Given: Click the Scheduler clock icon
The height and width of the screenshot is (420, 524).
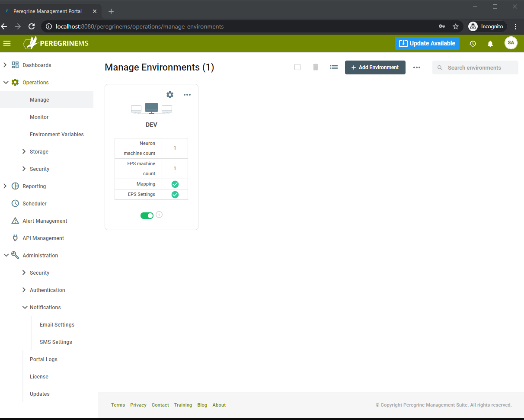Looking at the screenshot, I should click(15, 203).
